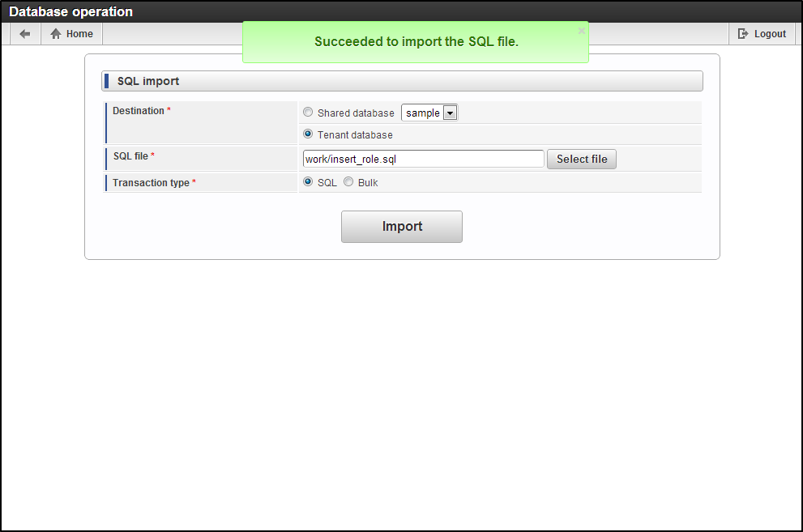
Task: Click the Succeeded to import message
Action: click(416, 41)
